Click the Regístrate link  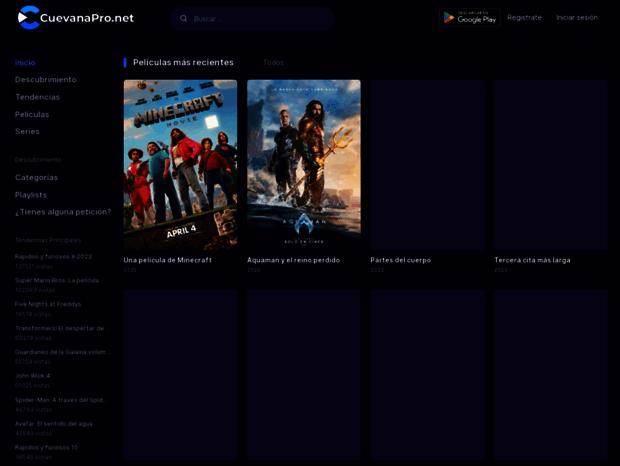point(524,17)
